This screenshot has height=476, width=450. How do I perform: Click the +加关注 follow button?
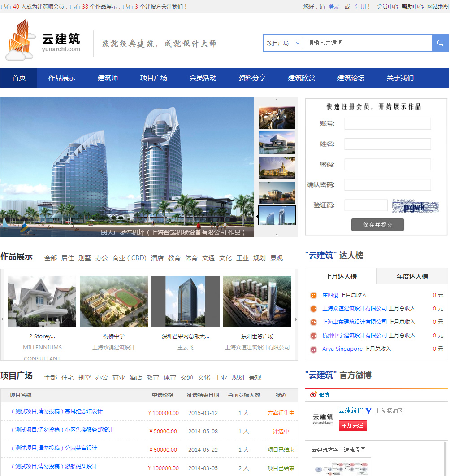click(x=353, y=426)
